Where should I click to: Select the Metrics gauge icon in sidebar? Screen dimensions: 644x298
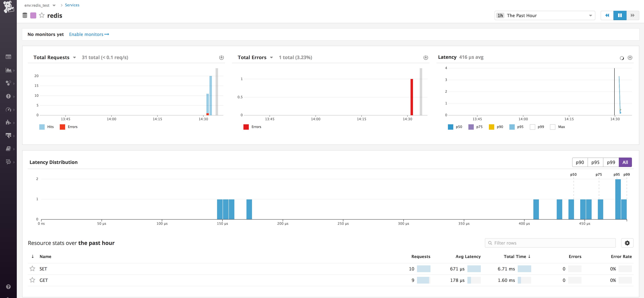pos(9,110)
